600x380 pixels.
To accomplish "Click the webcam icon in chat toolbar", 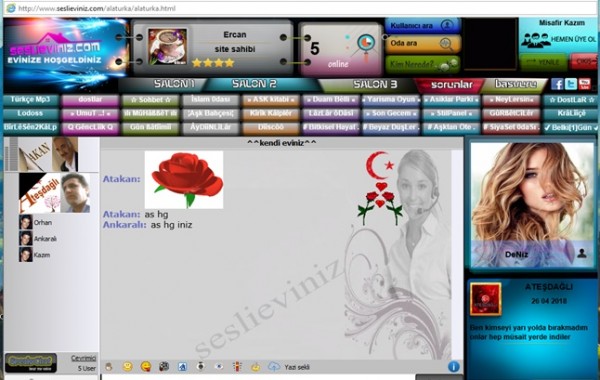I will [x=201, y=367].
